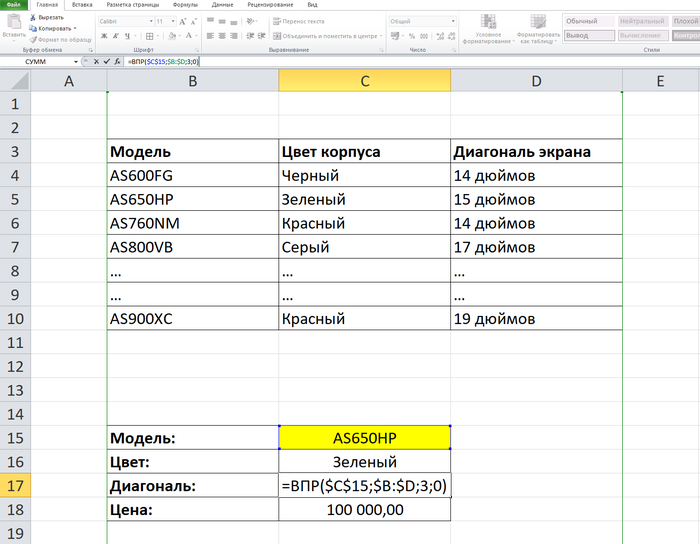Align text to the left
The height and width of the screenshot is (544, 700).
pos(210,36)
